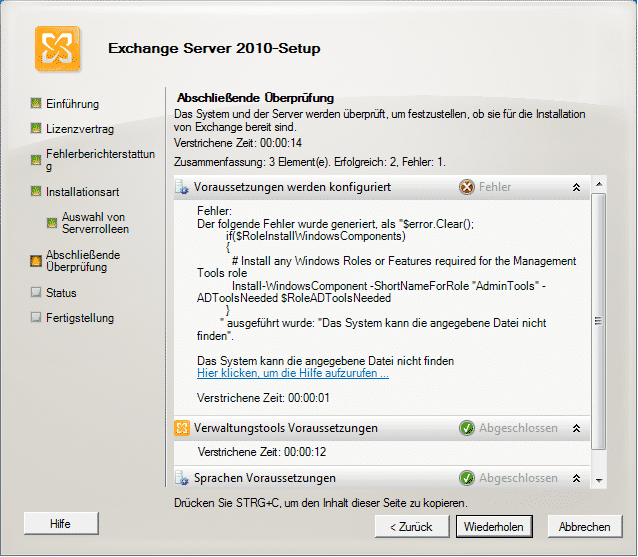The image size is (638, 557).
Task: Collapse the Verwaltungstools Voraussetzungen section
Action: (576, 428)
